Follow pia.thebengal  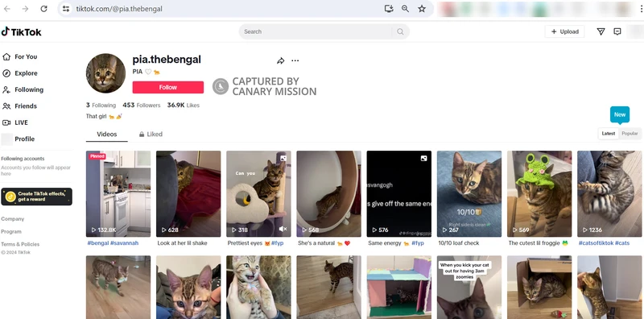pyautogui.click(x=168, y=87)
